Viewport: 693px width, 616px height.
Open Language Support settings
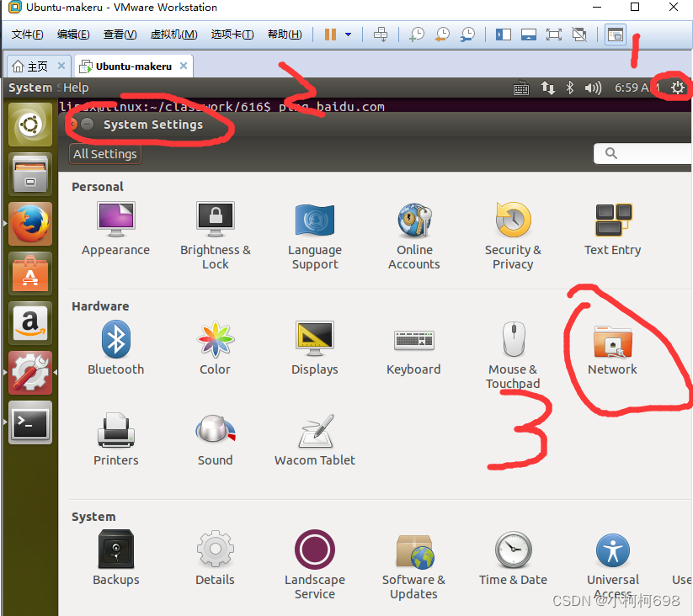tap(315, 236)
